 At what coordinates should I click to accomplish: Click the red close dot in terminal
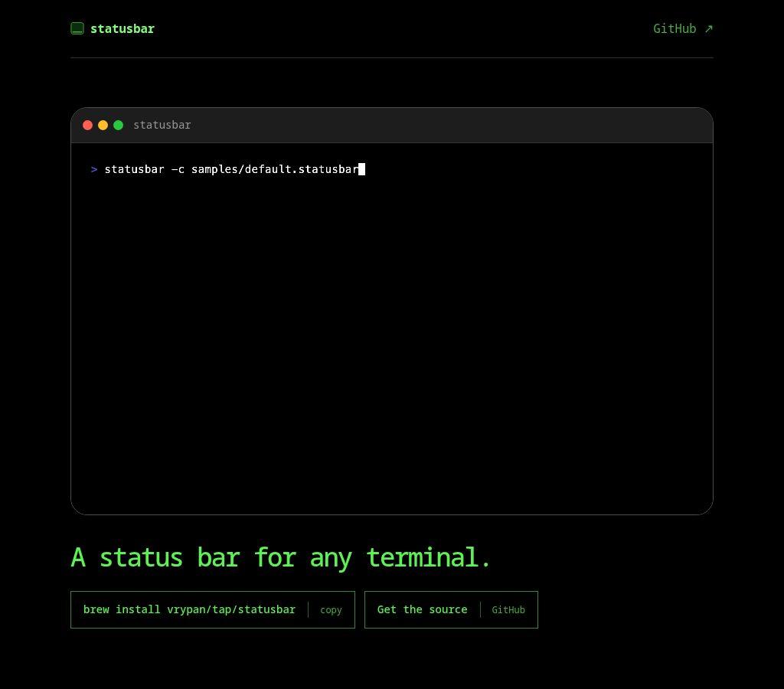87,125
